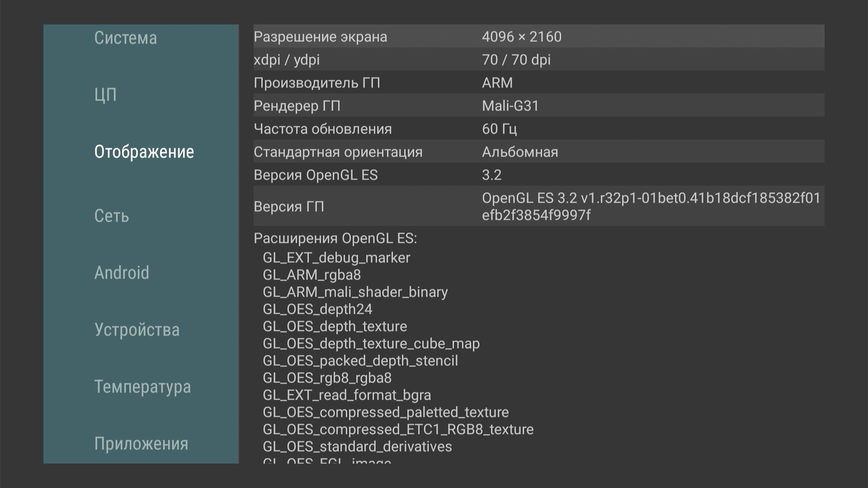Open the Приложения section
The image size is (868, 488).
point(141,444)
